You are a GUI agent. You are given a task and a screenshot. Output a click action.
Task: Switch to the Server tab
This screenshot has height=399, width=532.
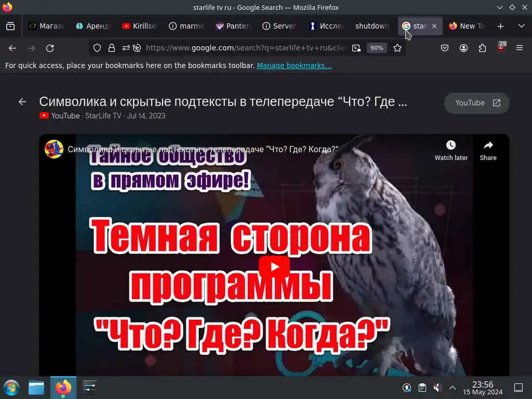click(280, 26)
